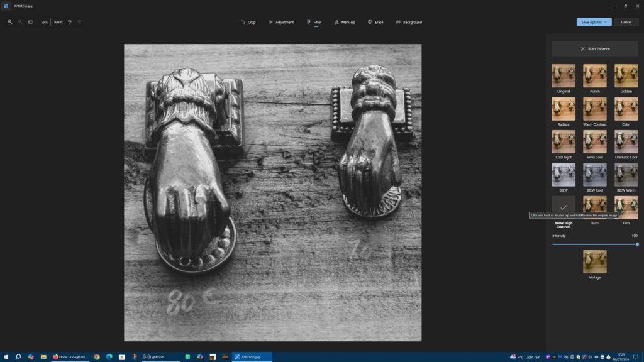The height and width of the screenshot is (362, 644).
Task: Choose the Golden filter thumbnail
Action: (626, 75)
